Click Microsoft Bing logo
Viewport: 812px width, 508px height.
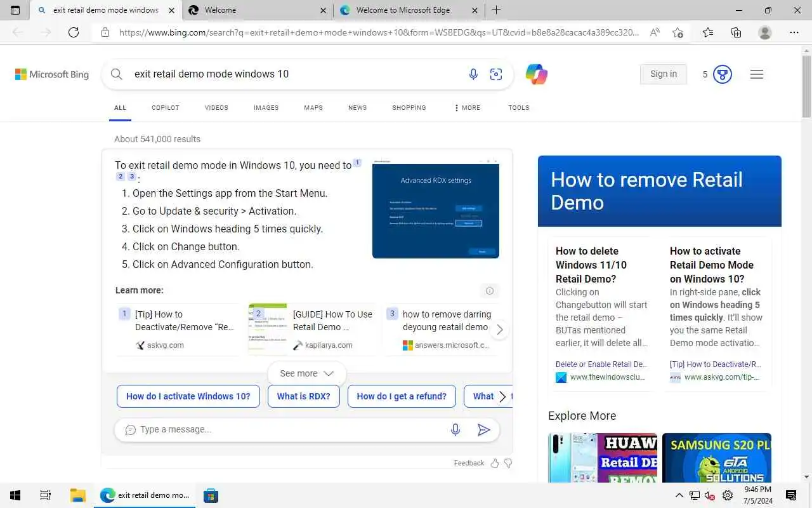tap(52, 74)
